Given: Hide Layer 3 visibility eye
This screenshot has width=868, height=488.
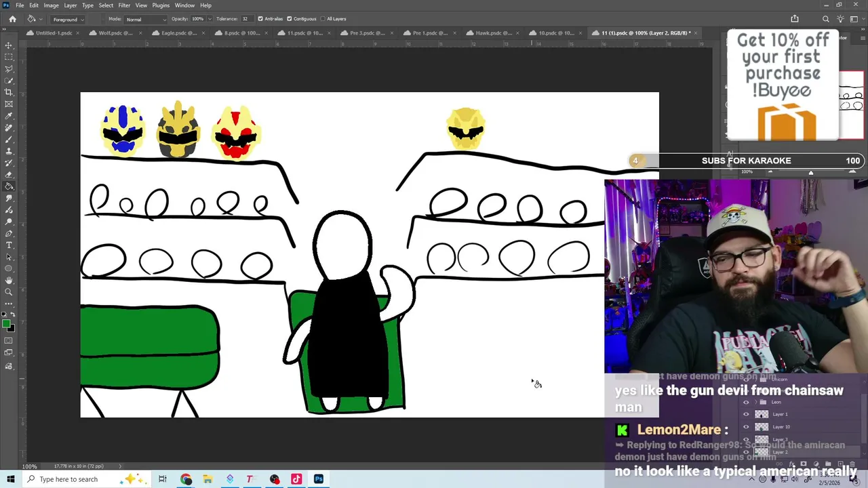Looking at the screenshot, I should [747, 439].
